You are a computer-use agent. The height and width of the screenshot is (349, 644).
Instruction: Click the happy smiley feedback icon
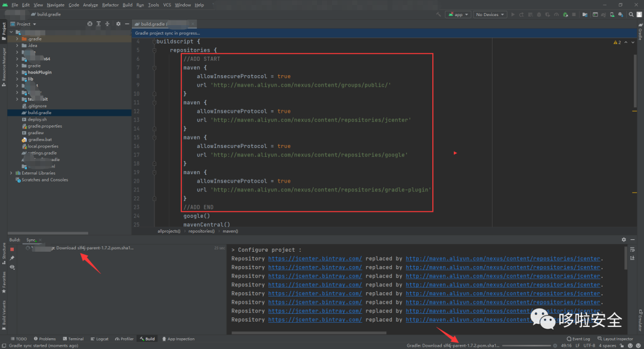(630, 345)
